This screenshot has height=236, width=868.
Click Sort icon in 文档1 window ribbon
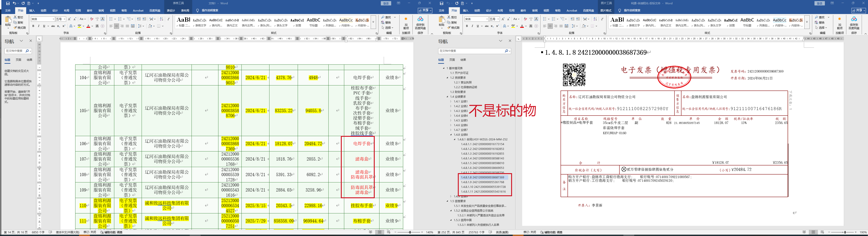(x=161, y=19)
